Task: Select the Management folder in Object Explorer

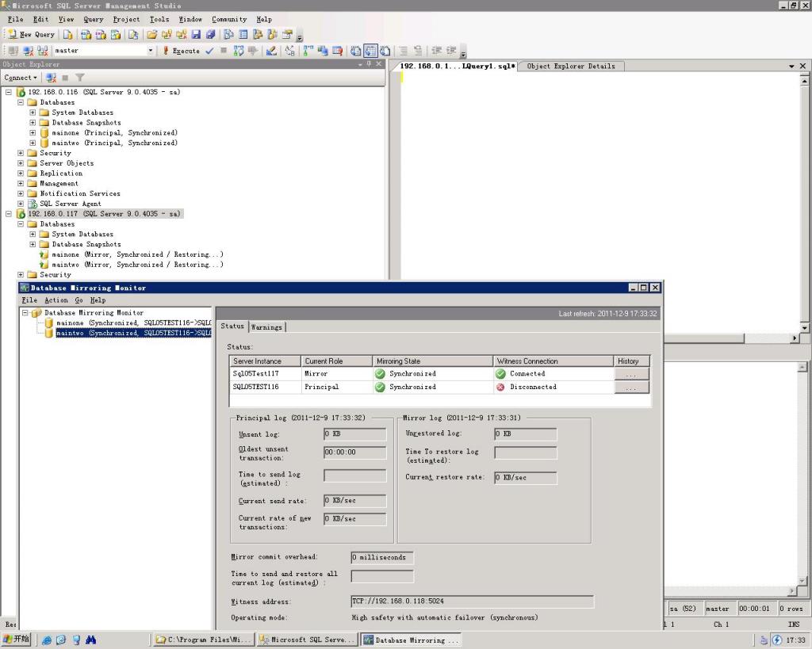Action: tap(59, 184)
